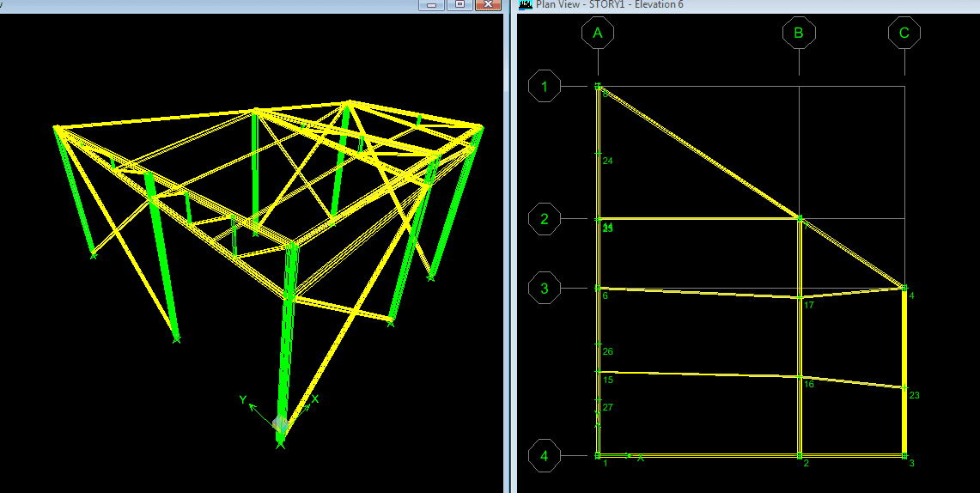Minimize the 3D view window
Viewport: 980px width, 493px height.
[432, 4]
